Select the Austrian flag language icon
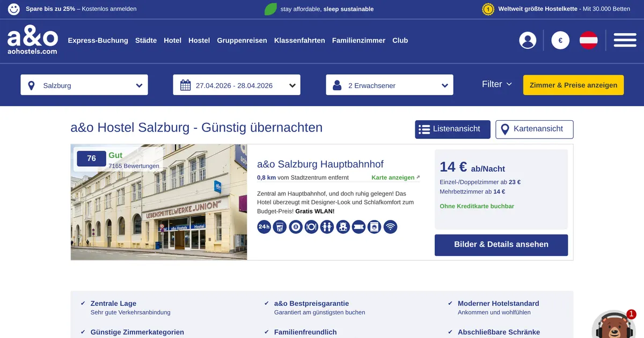Viewport: 644px width, 338px height. click(x=589, y=40)
